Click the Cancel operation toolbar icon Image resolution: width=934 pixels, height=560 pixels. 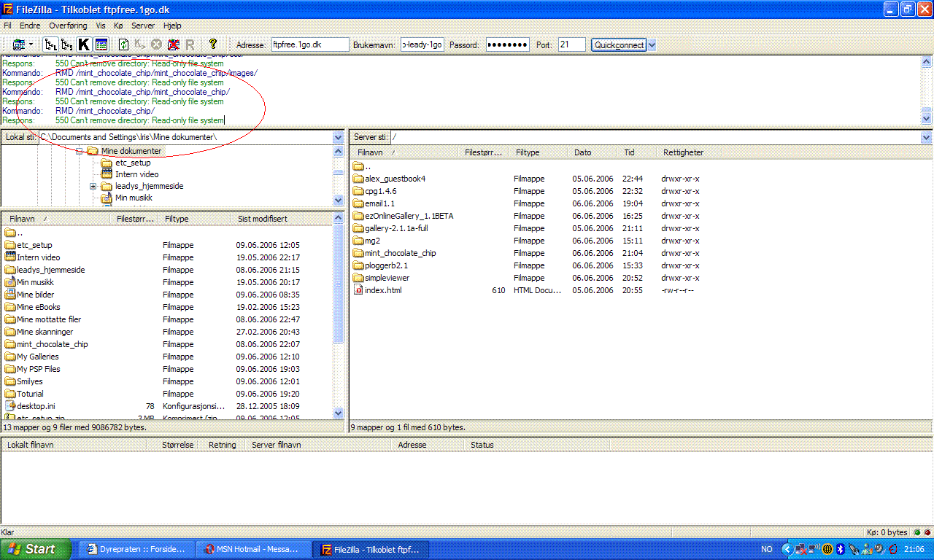pos(156,44)
